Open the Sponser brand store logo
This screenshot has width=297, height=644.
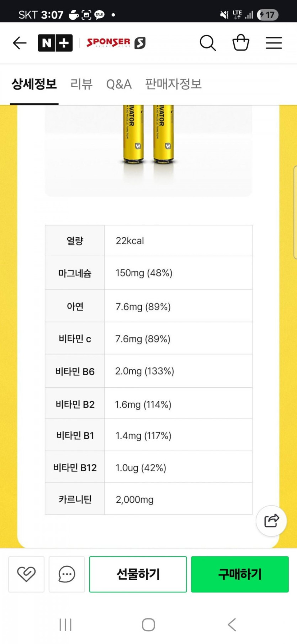(116, 43)
